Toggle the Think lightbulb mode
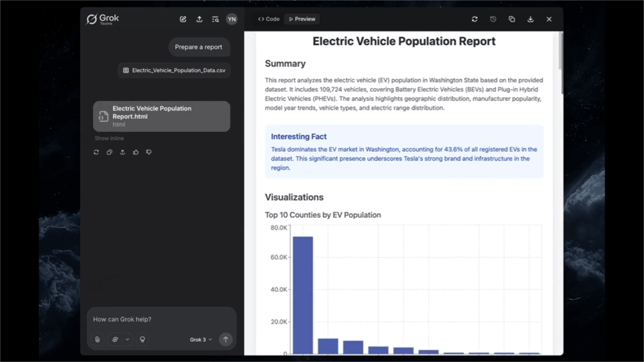The width and height of the screenshot is (644, 362). (x=142, y=339)
